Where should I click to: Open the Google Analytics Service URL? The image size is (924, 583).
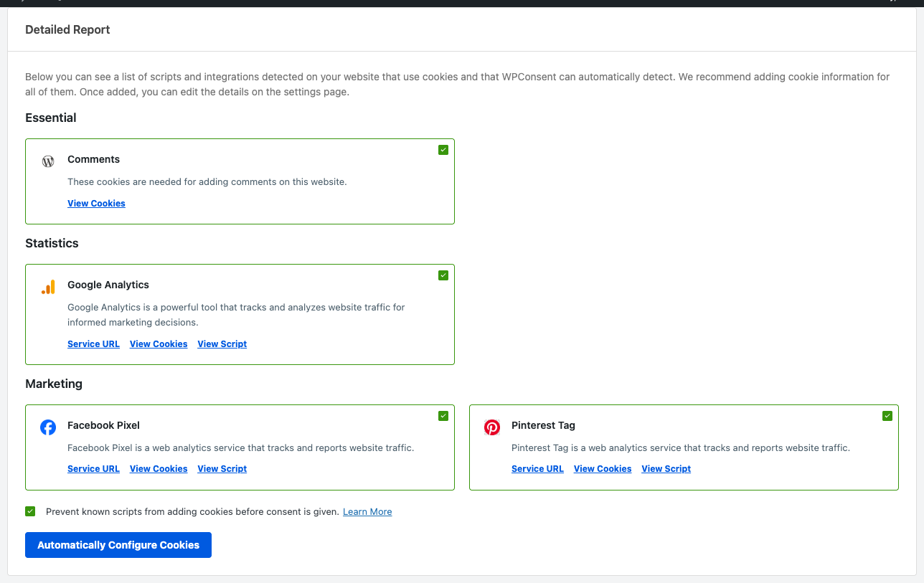tap(93, 343)
